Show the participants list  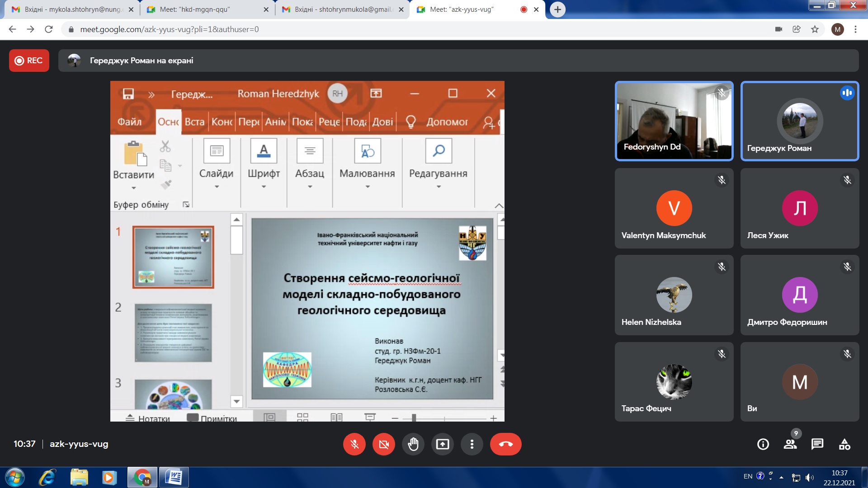(x=790, y=444)
